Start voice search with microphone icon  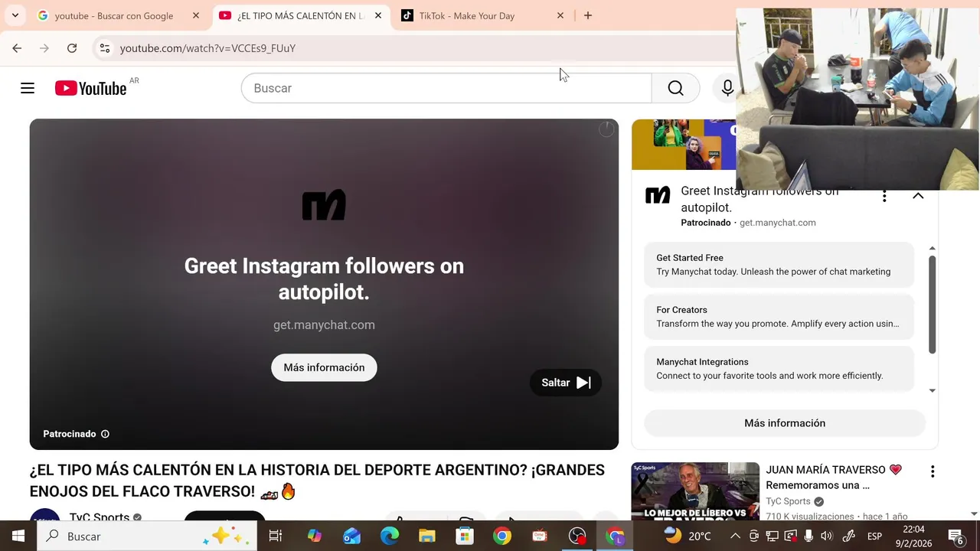[x=727, y=88]
